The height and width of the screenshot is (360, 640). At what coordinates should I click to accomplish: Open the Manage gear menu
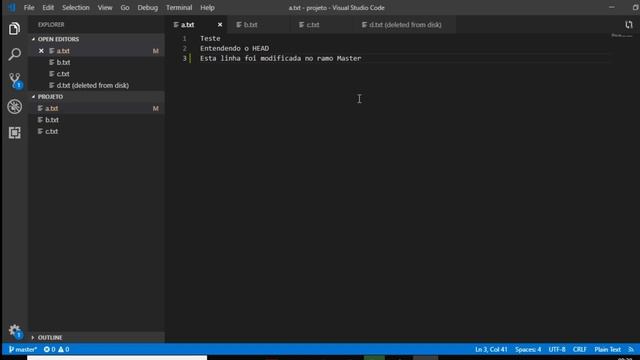[x=15, y=331]
